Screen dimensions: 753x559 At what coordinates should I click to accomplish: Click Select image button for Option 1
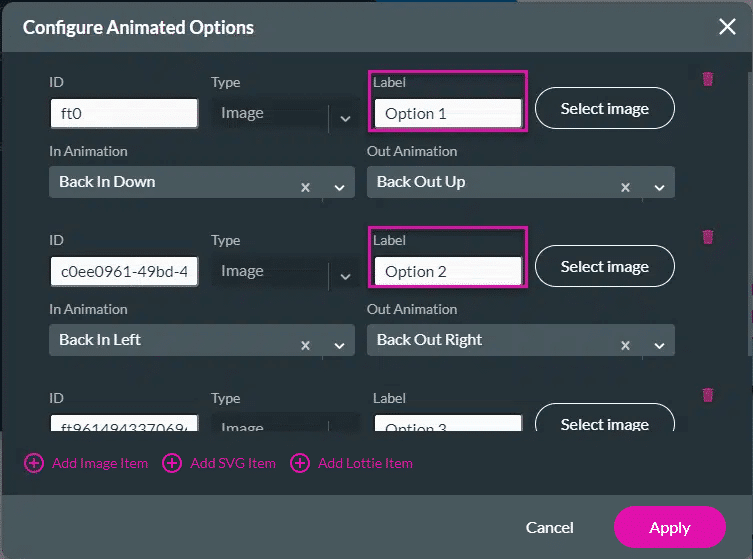pos(604,109)
